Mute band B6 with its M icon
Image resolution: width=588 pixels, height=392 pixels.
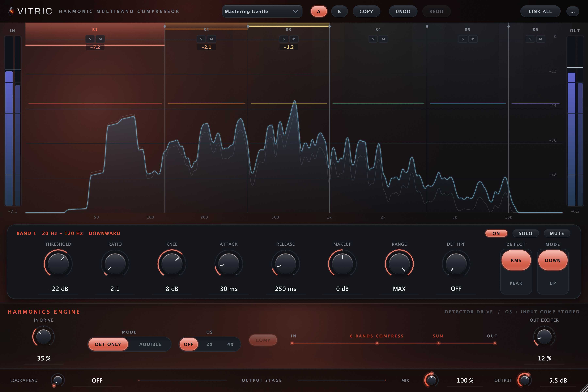(x=540, y=39)
